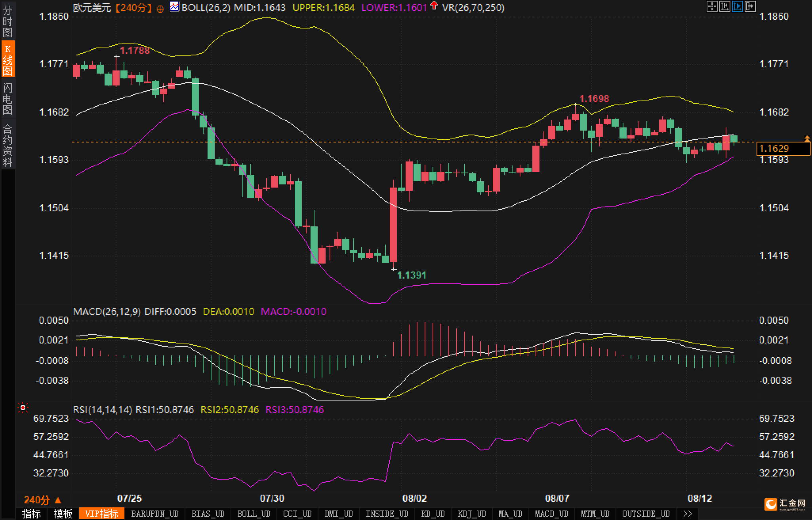Viewport: 812px width, 520px height.
Task: Click the red up arrow before VR
Action: [x=434, y=6]
